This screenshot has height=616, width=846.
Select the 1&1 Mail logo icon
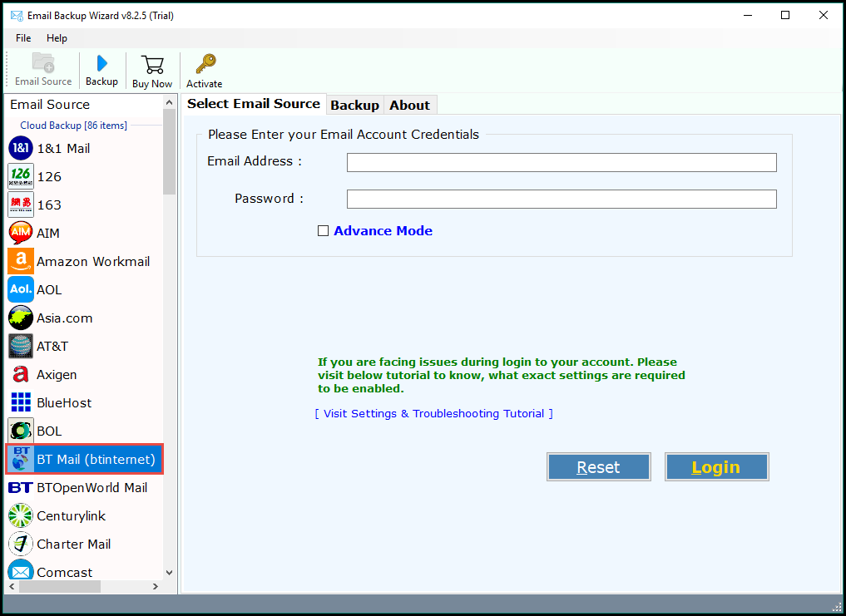point(21,148)
